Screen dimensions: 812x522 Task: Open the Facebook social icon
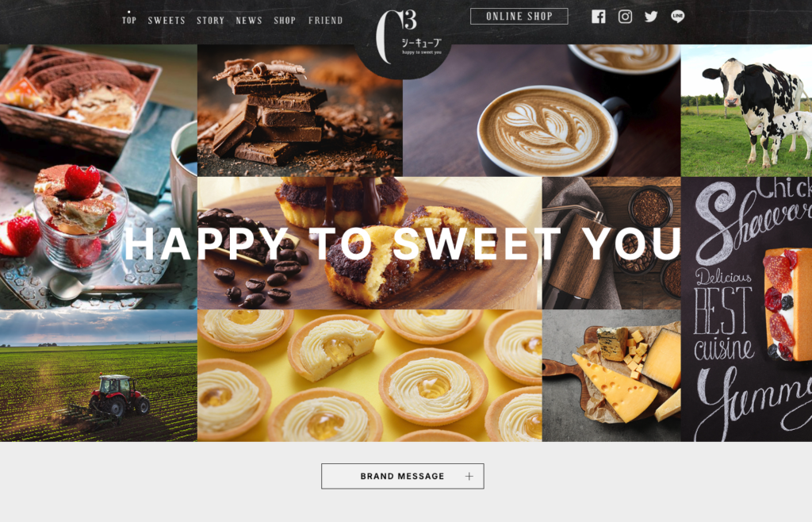pyautogui.click(x=598, y=17)
